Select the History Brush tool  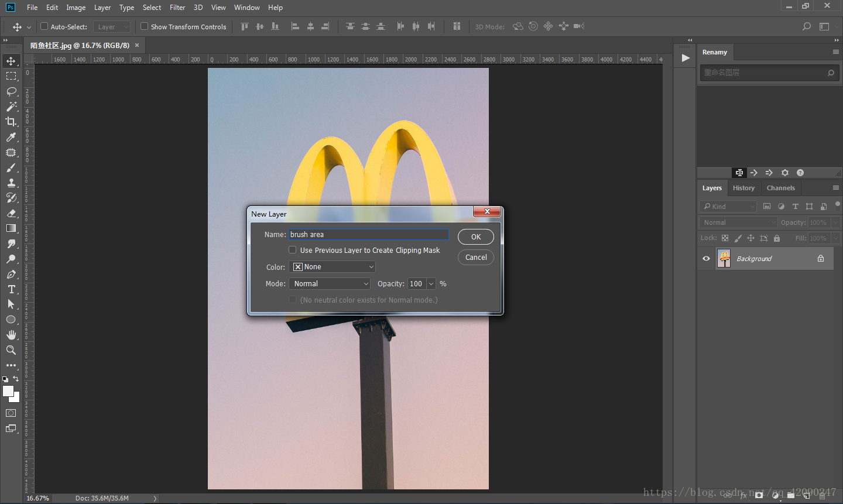click(11, 198)
